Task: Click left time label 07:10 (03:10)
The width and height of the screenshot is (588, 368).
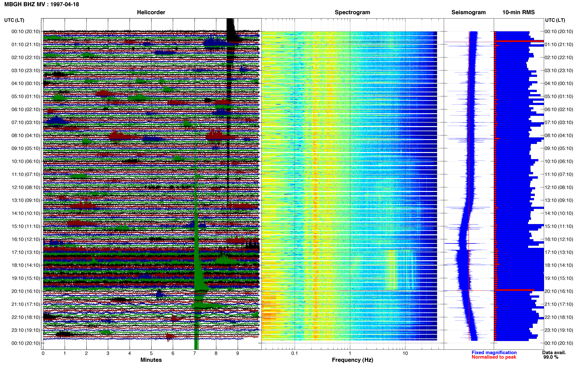Action: (x=26, y=122)
